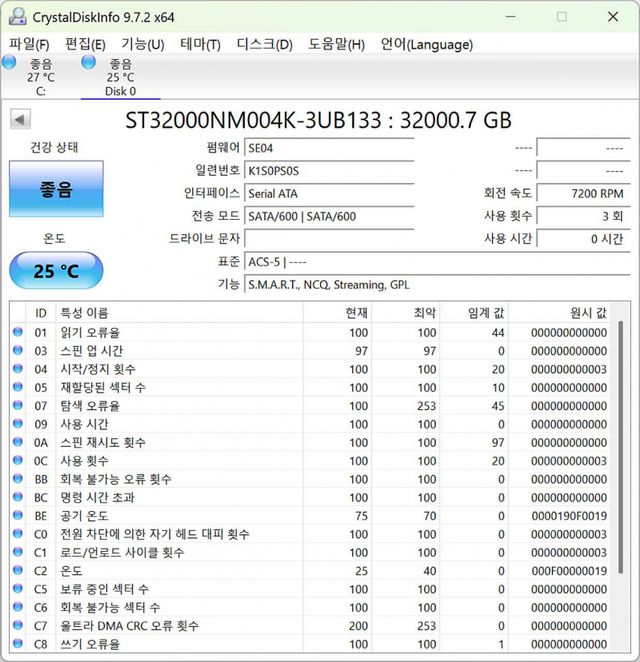This screenshot has width=640, height=662.
Task: Click status dot for 온도 attribute row
Action: pyautogui.click(x=17, y=570)
